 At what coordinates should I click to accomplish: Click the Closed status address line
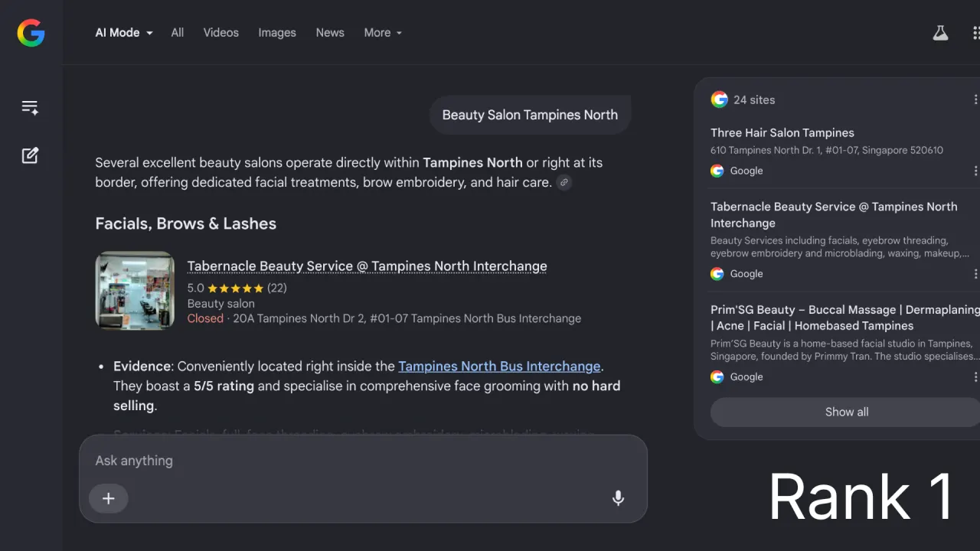[384, 318]
